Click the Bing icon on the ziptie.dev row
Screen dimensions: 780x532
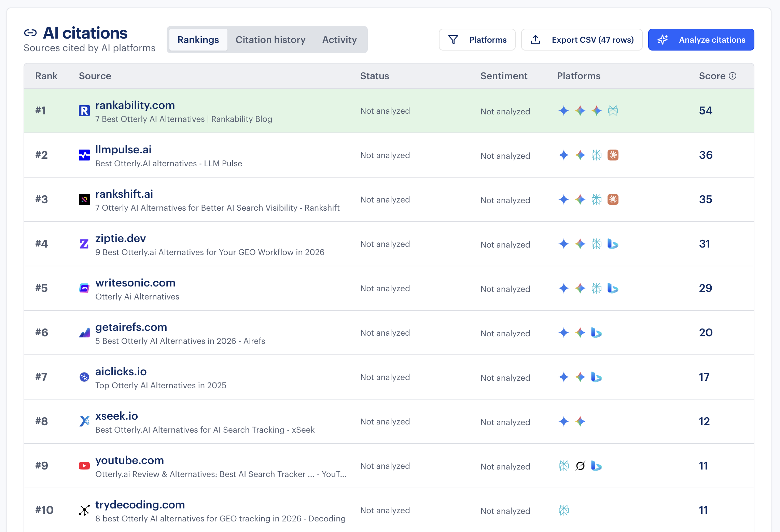613,244
